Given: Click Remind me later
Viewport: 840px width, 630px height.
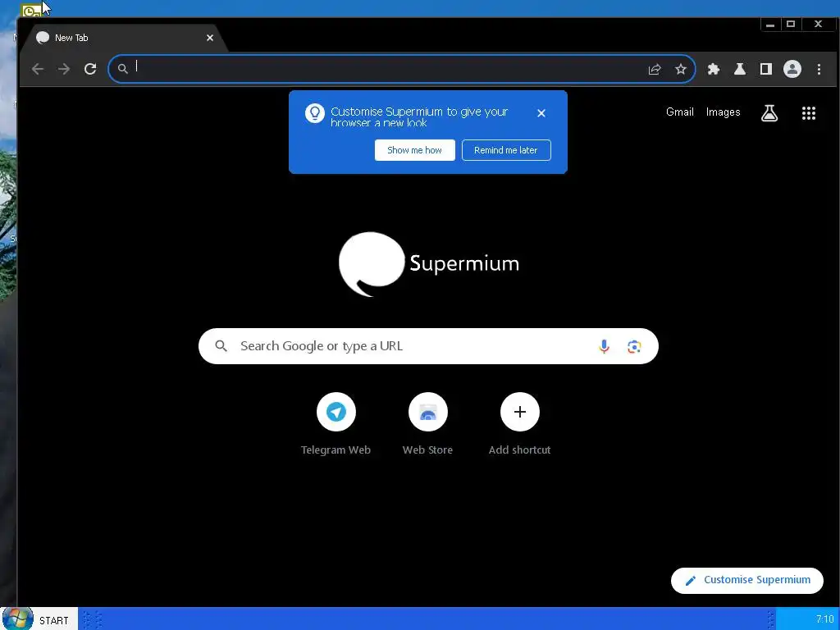Looking at the screenshot, I should [x=506, y=150].
